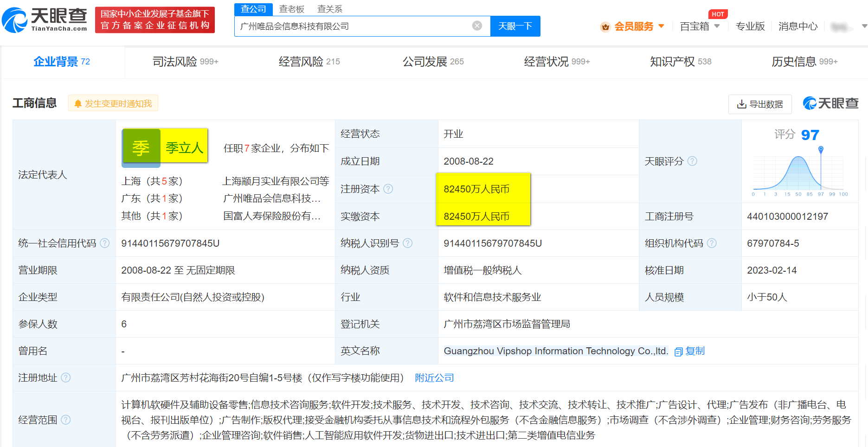The image size is (868, 447).
Task: Click the 国家中小企业发展子基金 red banner
Action: tap(155, 20)
